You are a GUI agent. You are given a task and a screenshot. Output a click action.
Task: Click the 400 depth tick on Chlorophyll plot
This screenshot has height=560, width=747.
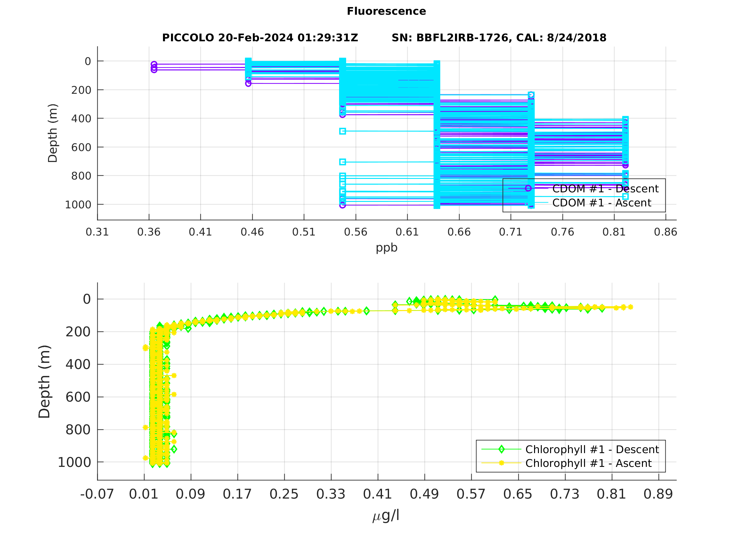78,364
